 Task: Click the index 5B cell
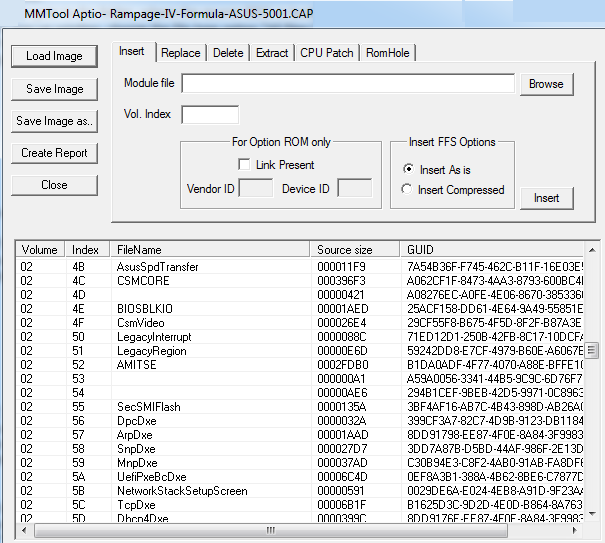(78, 491)
